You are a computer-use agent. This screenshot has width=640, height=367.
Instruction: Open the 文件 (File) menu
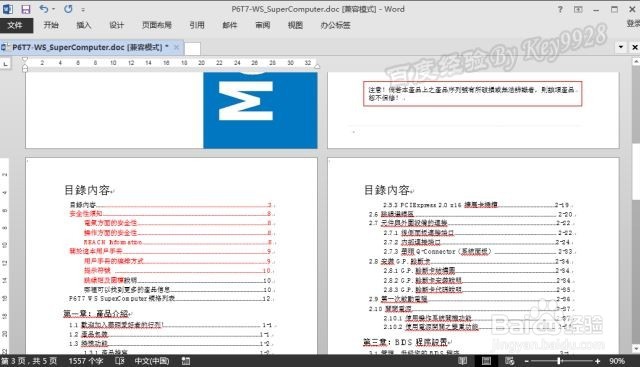(16, 25)
